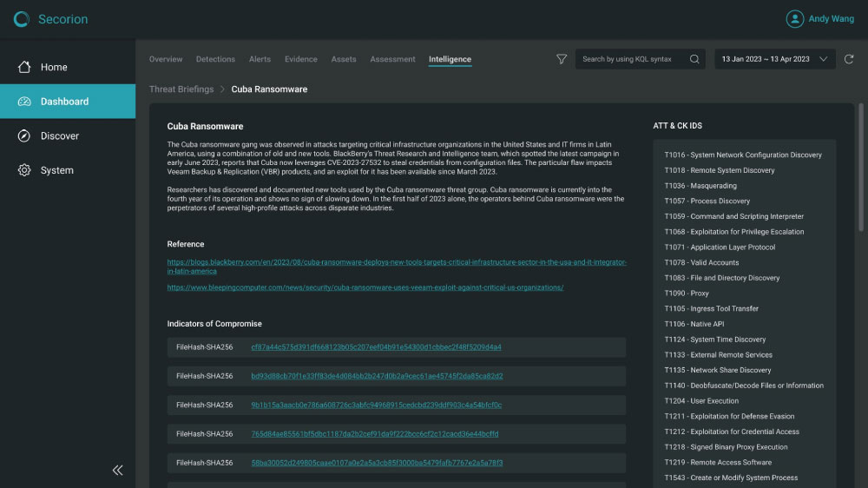The width and height of the screenshot is (868, 488).
Task: Click T1211 - Exploitation for Defense Evasion
Action: coord(729,417)
